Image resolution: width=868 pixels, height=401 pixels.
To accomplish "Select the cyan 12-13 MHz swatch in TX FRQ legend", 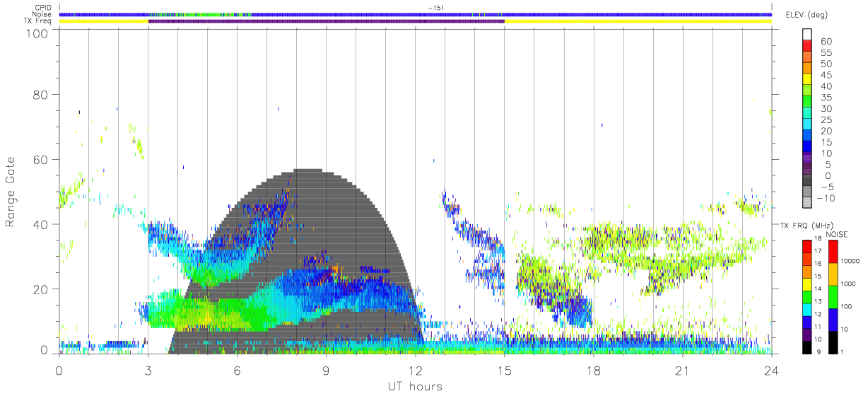I will click(x=807, y=308).
